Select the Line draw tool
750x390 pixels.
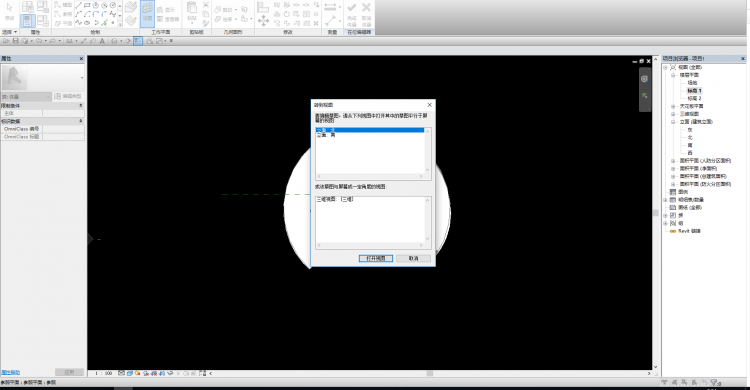coord(78,5)
